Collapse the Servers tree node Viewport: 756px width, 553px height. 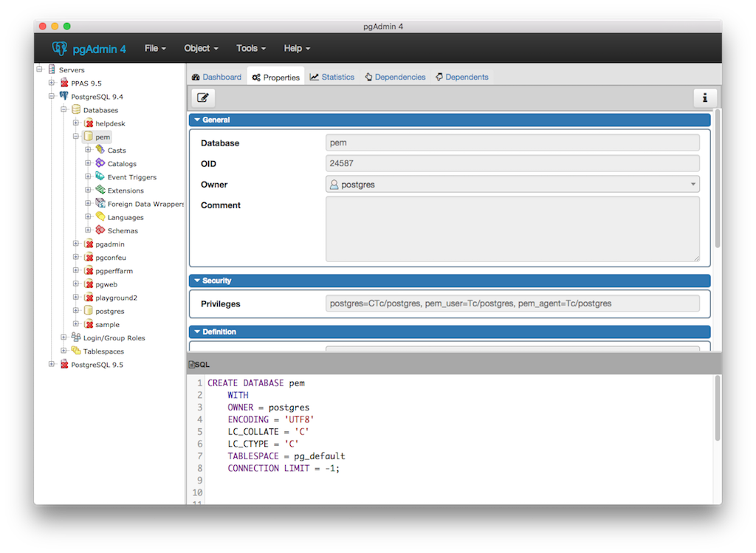pyautogui.click(x=40, y=69)
